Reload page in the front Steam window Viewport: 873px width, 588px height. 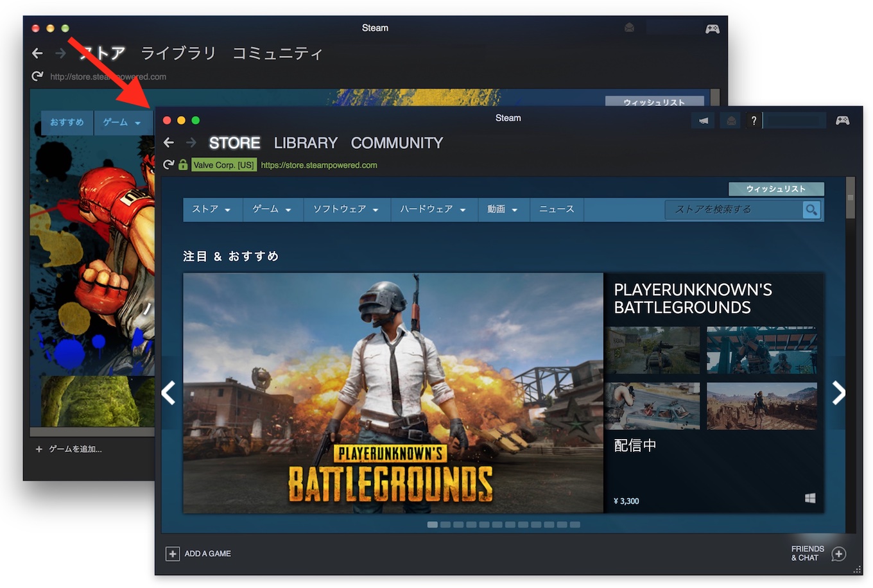tap(168, 165)
